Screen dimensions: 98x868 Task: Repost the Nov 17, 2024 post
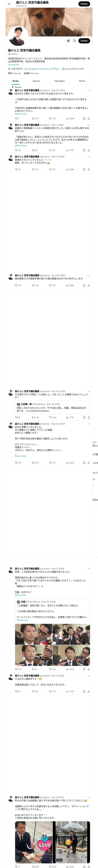pos(33,170)
